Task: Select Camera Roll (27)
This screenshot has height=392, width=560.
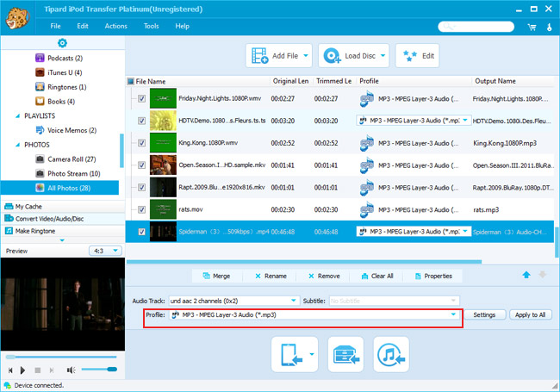Action: [65, 159]
